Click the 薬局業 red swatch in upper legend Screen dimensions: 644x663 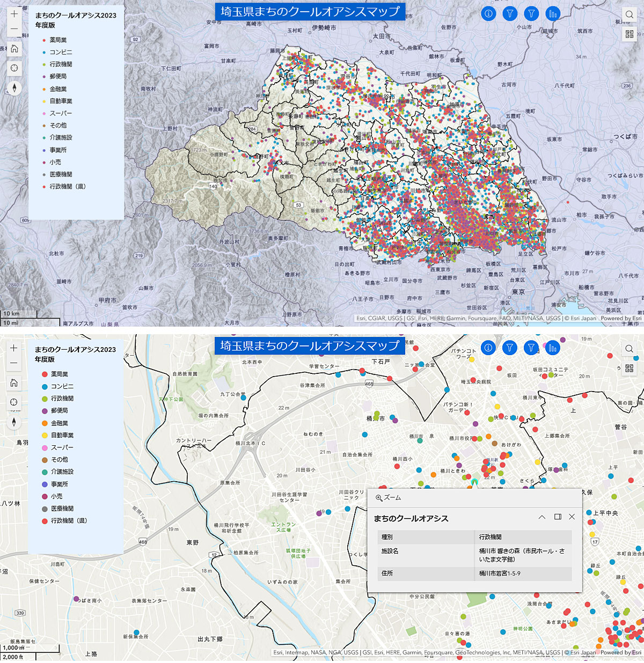coord(44,40)
